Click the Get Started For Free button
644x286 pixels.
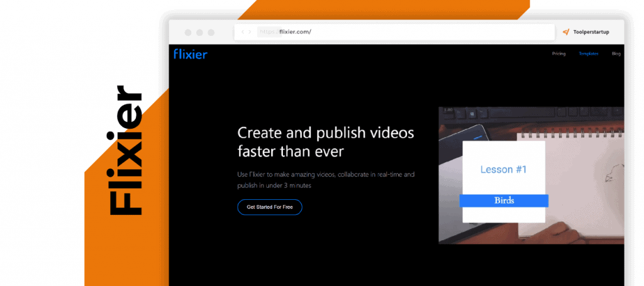click(270, 207)
